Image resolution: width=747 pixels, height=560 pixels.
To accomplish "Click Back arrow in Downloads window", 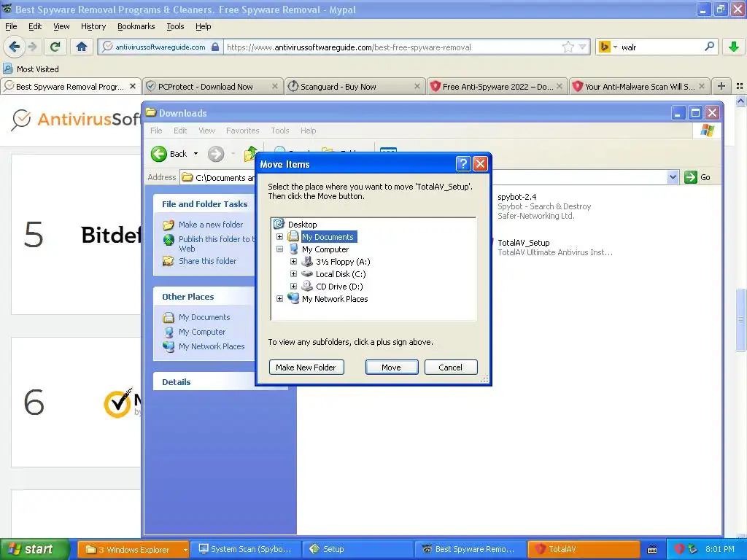I will 159,154.
